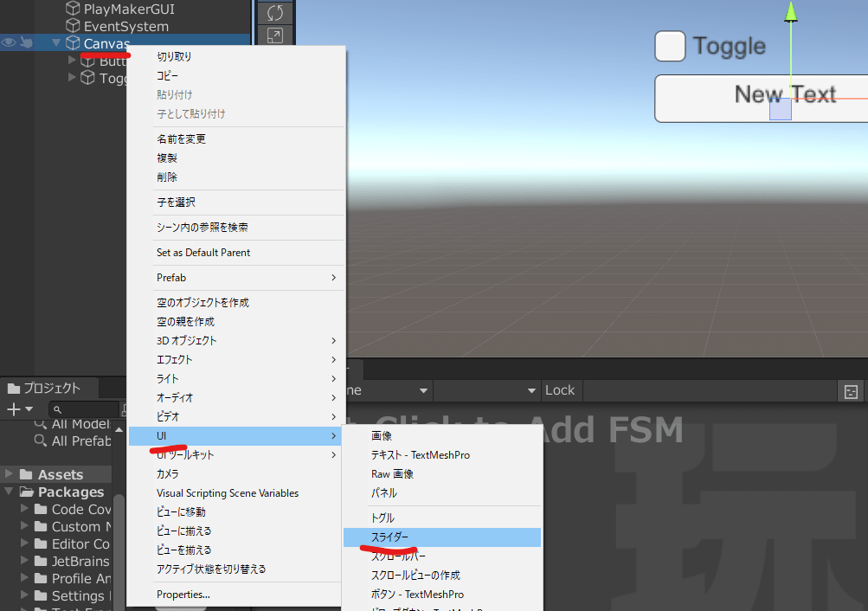Click the rotate tool icon in scene toolbar
868x611 pixels.
(x=275, y=12)
